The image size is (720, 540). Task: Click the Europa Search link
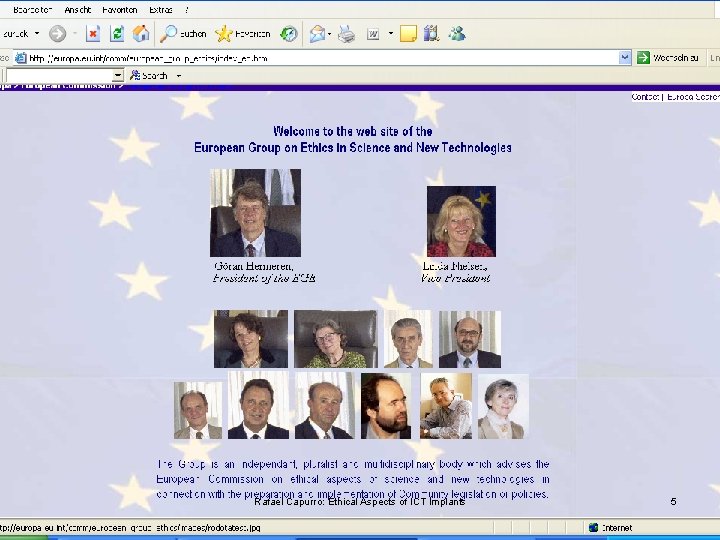click(x=694, y=97)
